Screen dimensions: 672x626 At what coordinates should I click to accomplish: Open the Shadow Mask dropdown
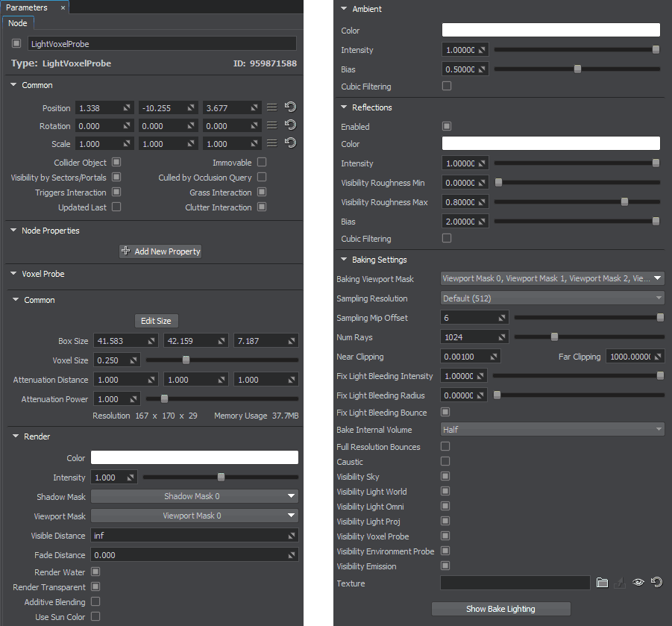coord(195,496)
